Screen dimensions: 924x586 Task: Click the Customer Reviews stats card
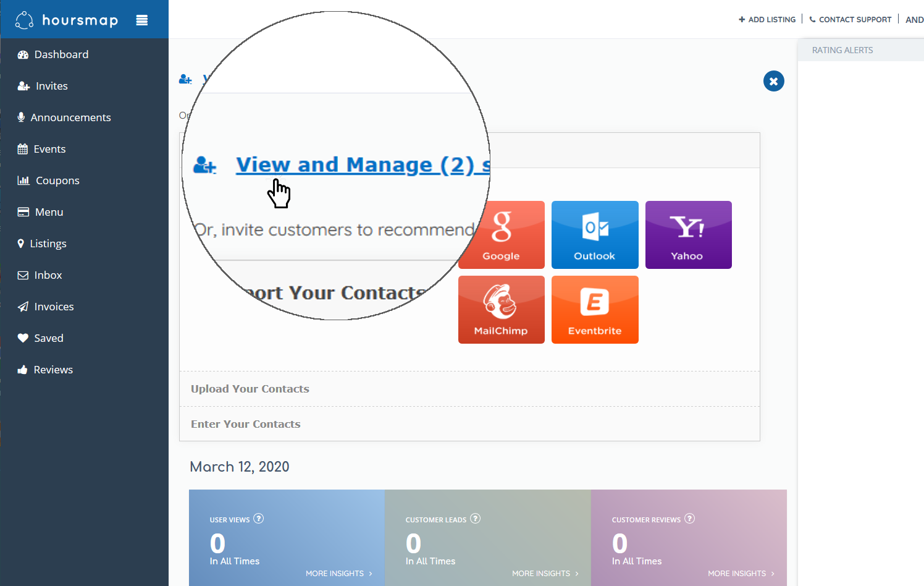click(x=689, y=538)
